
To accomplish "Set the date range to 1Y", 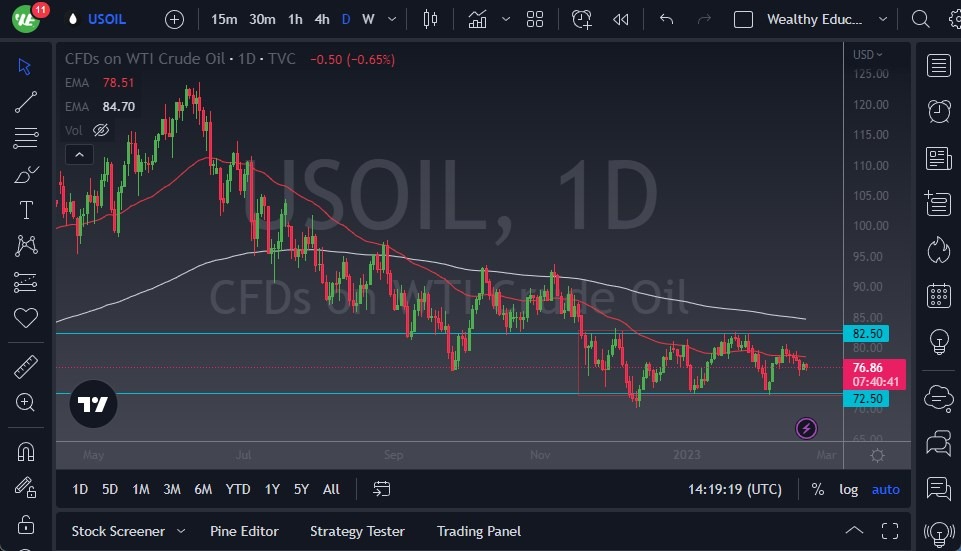I will click(x=272, y=489).
